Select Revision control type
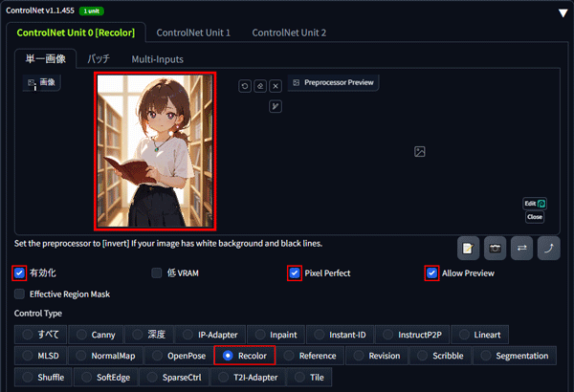 click(x=377, y=356)
